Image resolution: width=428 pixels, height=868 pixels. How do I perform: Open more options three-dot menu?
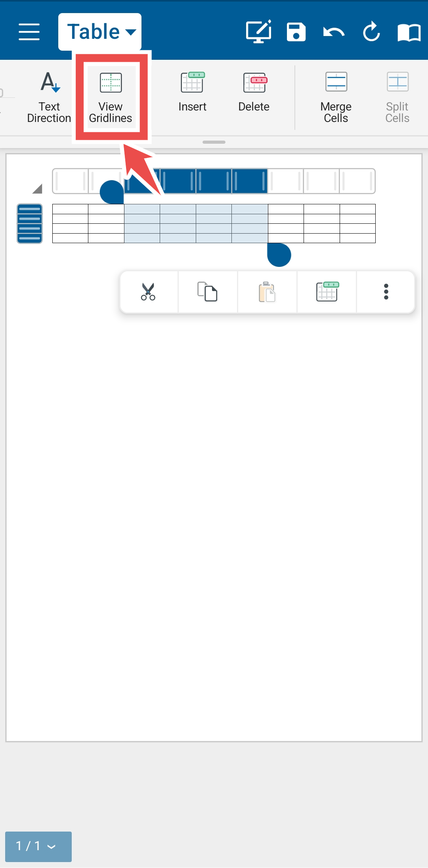386,292
